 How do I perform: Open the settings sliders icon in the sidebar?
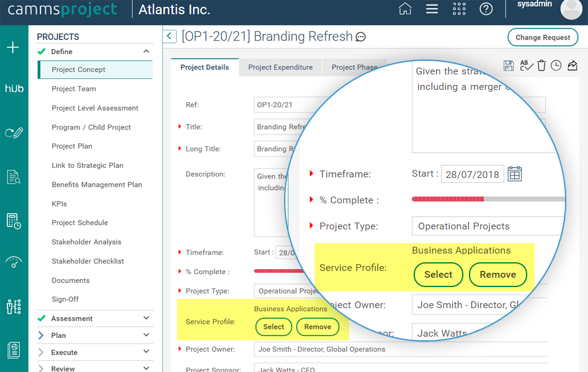click(14, 307)
